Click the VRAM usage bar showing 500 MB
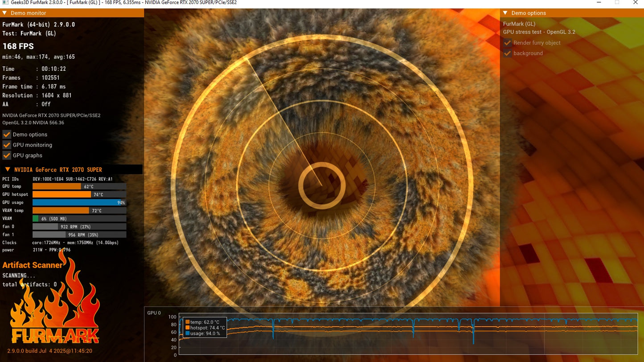The image size is (644, 362). coord(79,218)
